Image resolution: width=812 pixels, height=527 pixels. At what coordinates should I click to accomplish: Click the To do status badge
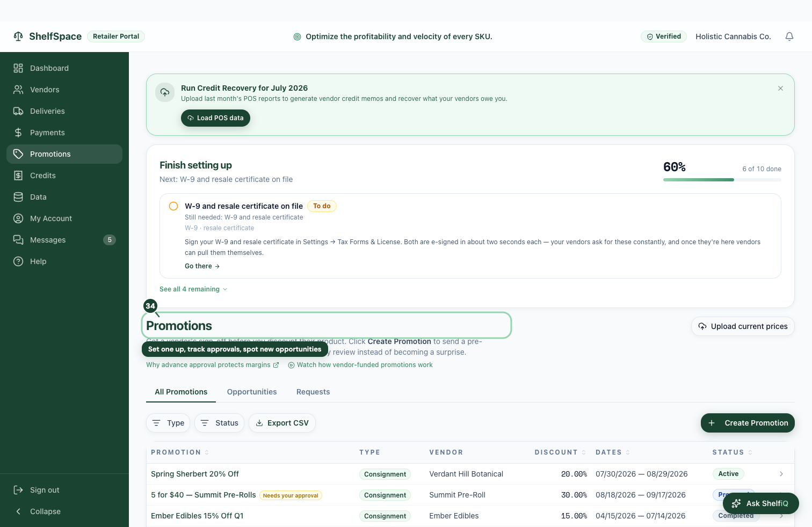322,206
